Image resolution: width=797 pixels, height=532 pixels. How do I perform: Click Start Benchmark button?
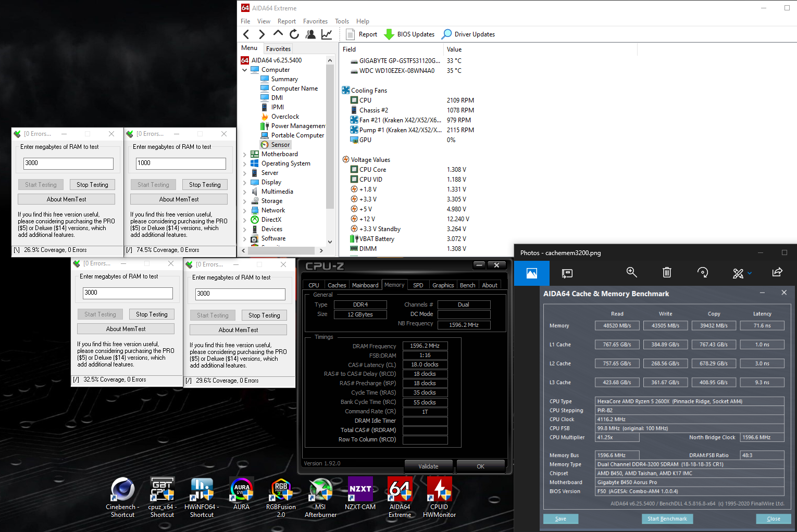click(667, 518)
